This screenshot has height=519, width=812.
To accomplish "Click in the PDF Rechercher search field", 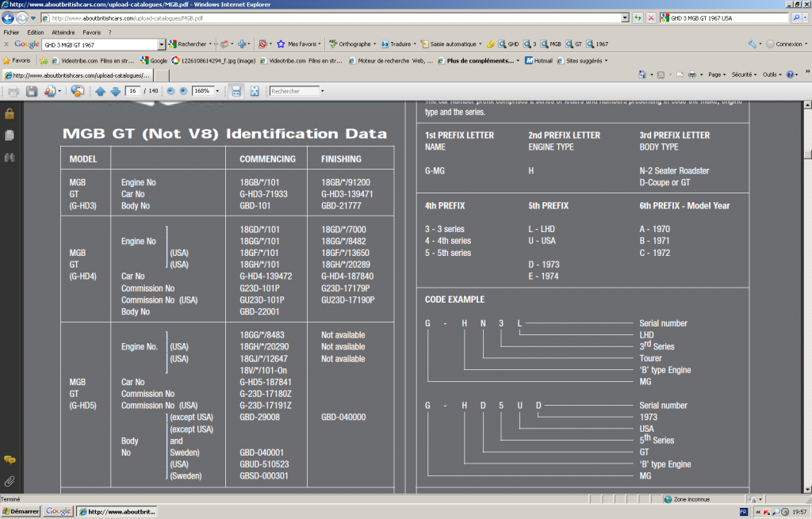I will pos(294,91).
